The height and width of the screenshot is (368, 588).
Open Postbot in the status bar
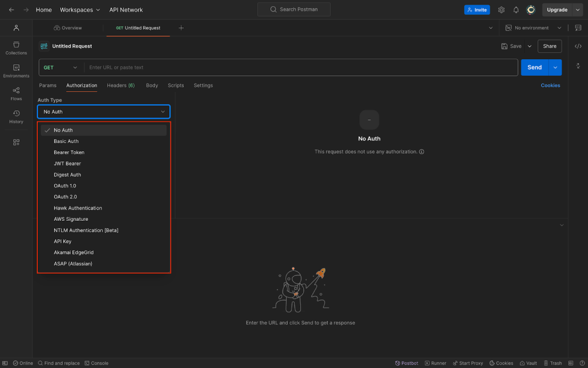(407, 363)
